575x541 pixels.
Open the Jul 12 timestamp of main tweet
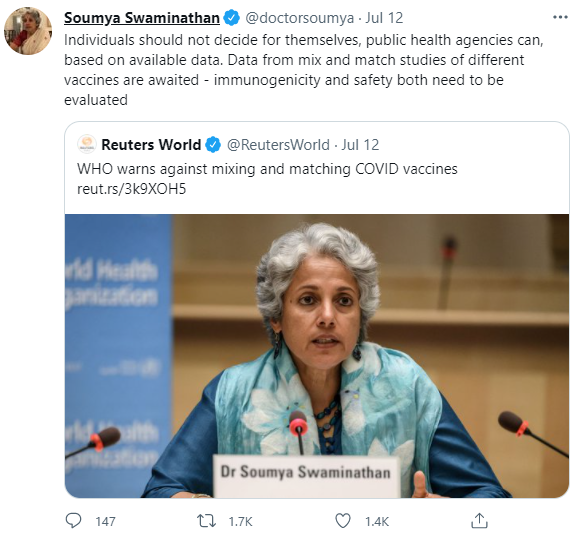point(384,18)
